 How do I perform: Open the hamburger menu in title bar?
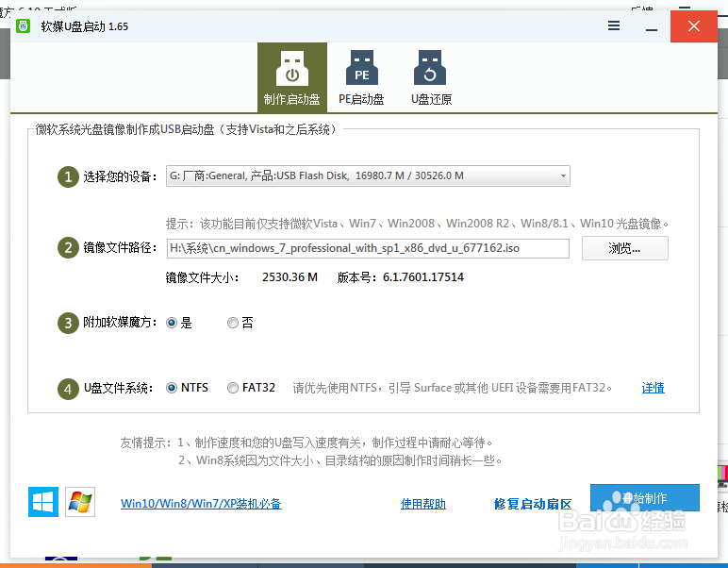coord(614,25)
